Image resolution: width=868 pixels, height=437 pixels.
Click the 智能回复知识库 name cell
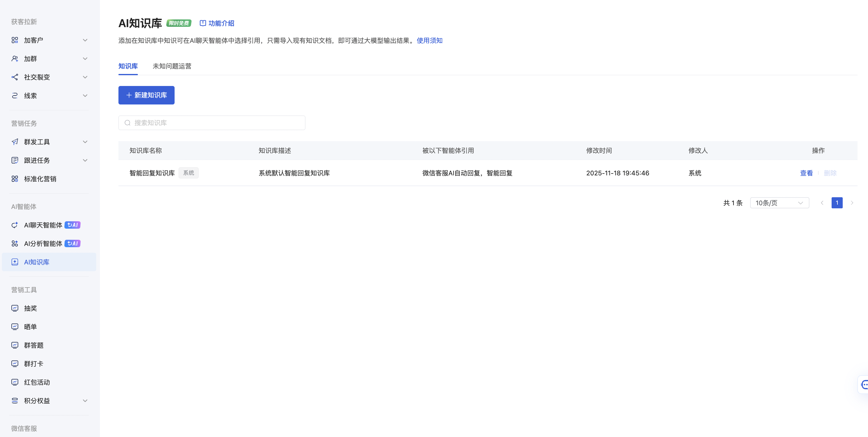(x=152, y=173)
